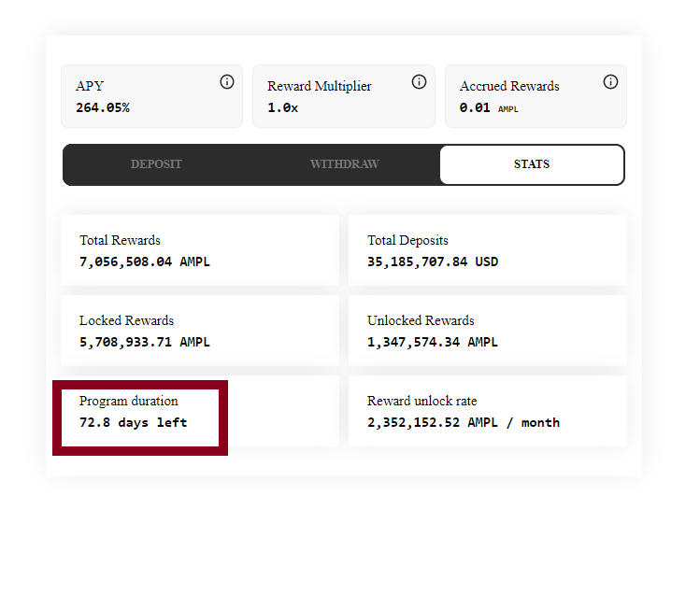Click the 35,185,707.84 USD deposits figure

tap(433, 262)
